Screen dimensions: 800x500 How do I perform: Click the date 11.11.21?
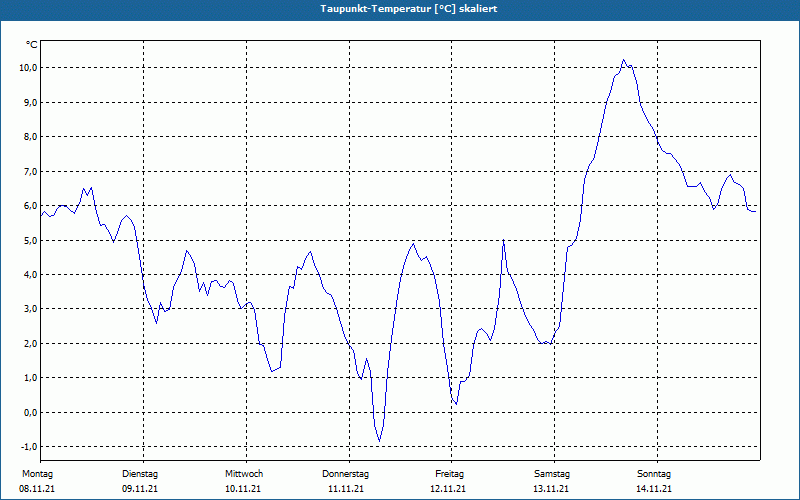point(346,489)
